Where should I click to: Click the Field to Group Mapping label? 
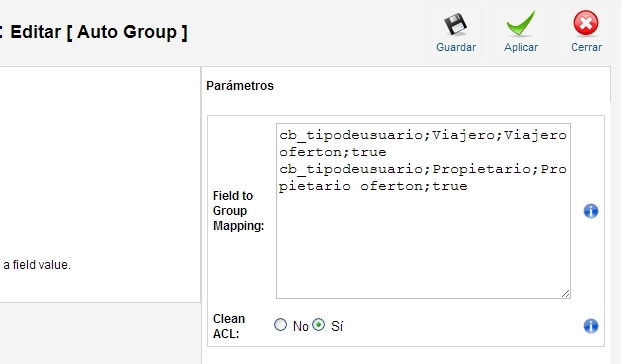tap(238, 211)
